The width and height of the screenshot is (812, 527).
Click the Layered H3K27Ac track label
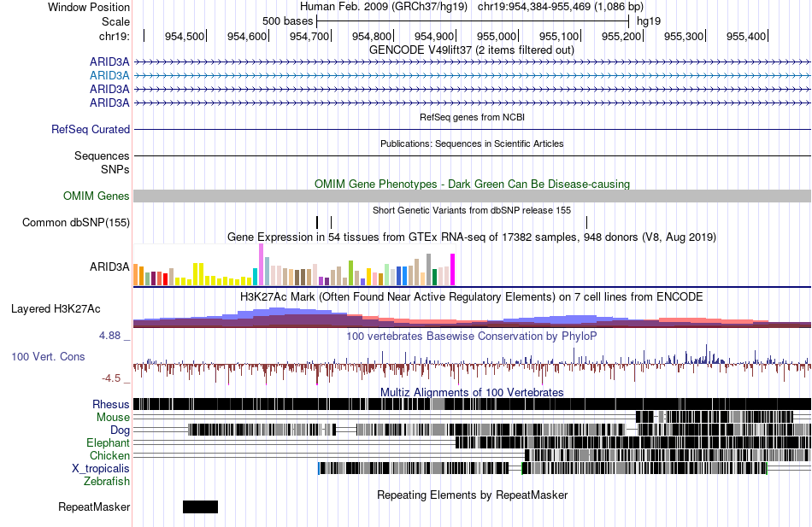coord(56,309)
